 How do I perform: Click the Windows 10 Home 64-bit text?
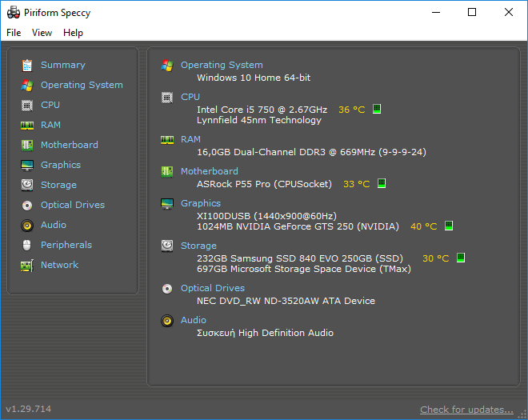coord(254,78)
